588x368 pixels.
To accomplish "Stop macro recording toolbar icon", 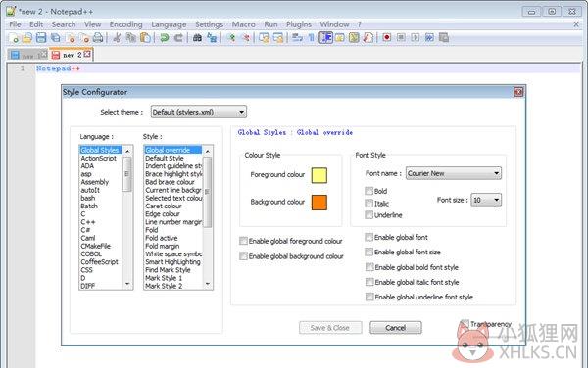I will (401, 38).
